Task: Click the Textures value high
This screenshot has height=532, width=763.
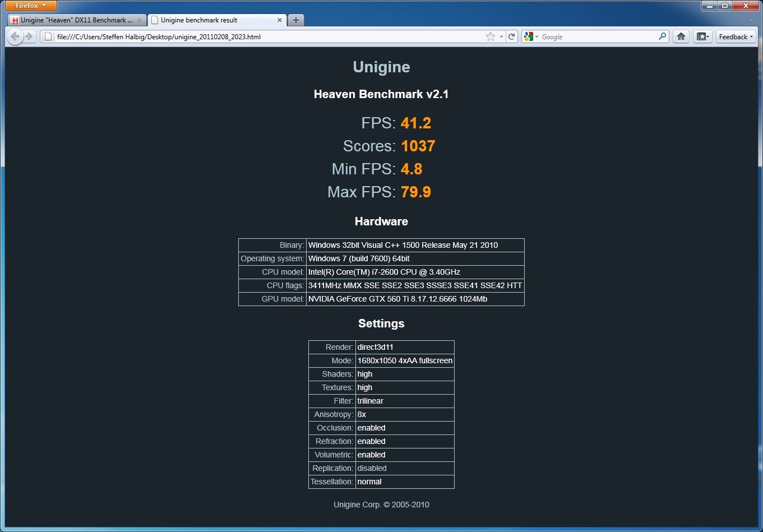Action: (405, 387)
